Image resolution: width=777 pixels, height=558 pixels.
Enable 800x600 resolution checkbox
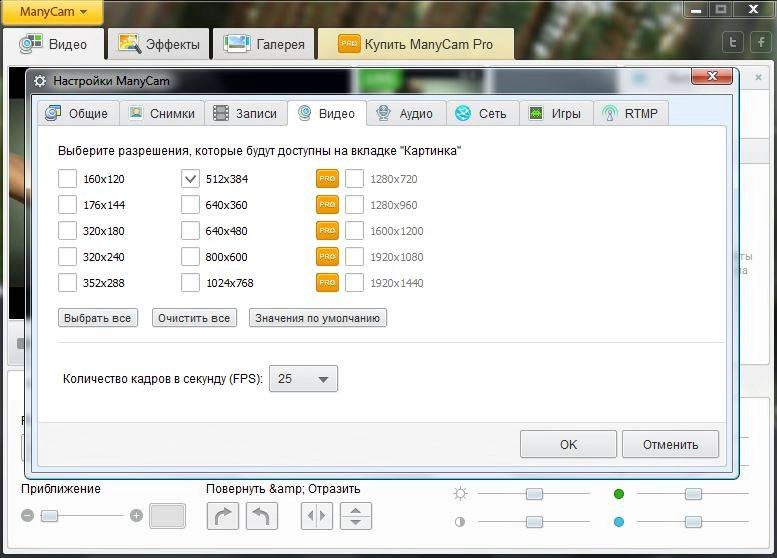[190, 257]
